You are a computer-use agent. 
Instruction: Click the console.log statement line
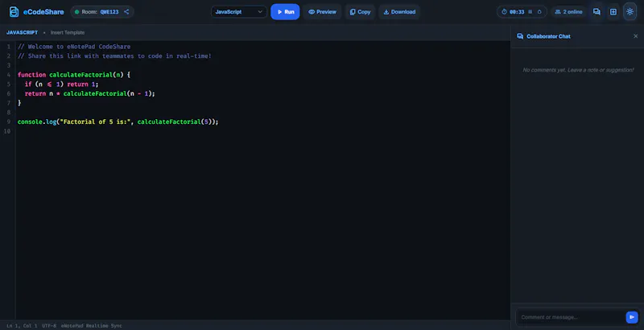[118, 122]
